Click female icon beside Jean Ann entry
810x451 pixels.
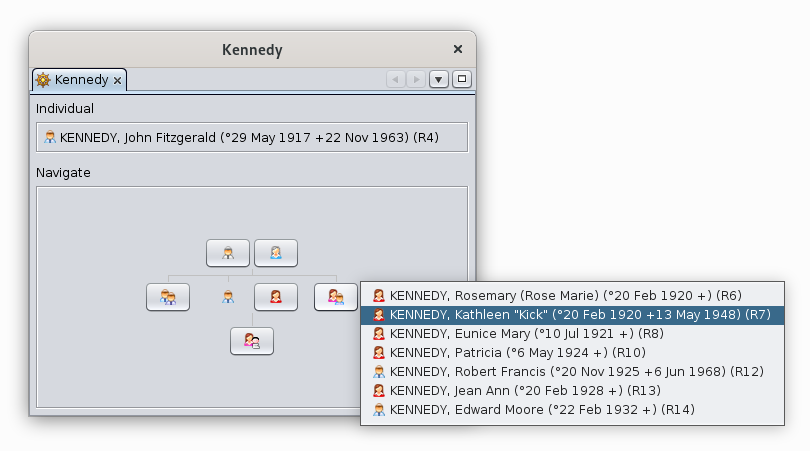click(379, 391)
